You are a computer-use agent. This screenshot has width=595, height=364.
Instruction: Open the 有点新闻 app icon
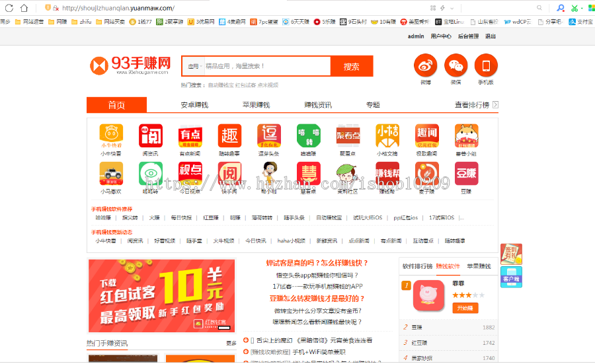click(190, 135)
